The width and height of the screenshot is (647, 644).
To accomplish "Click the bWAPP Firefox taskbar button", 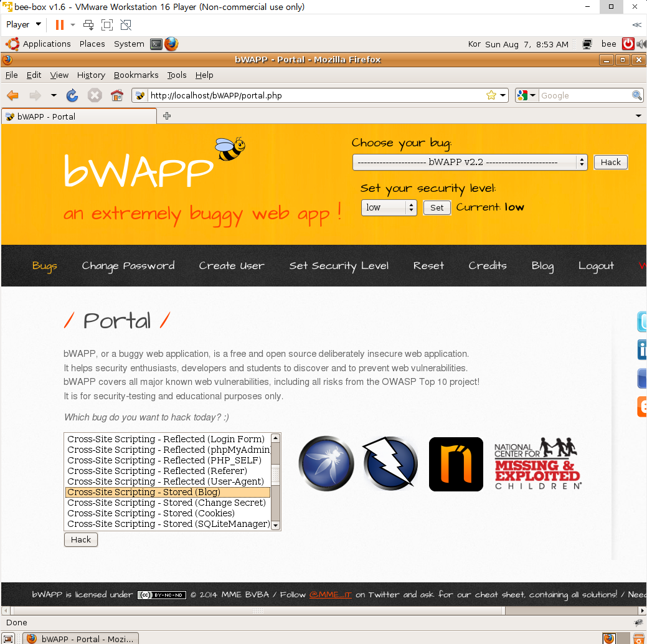I will pyautogui.click(x=80, y=638).
